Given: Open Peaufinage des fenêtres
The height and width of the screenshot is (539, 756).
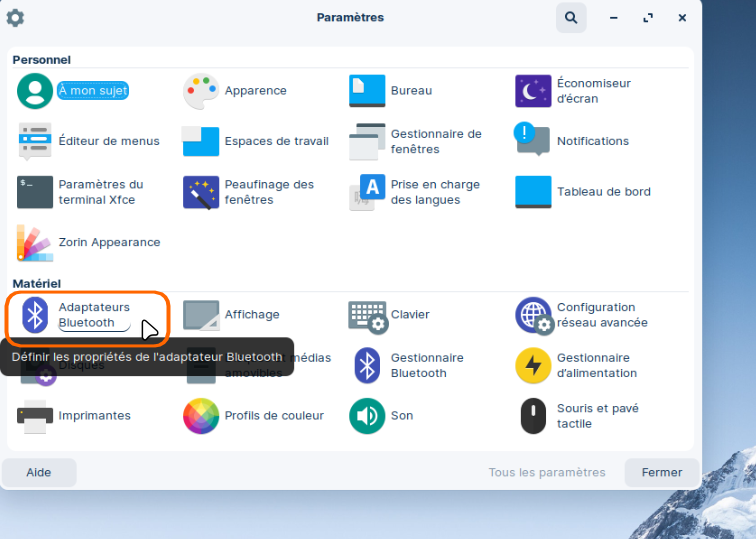Looking at the screenshot, I should click(x=201, y=192).
